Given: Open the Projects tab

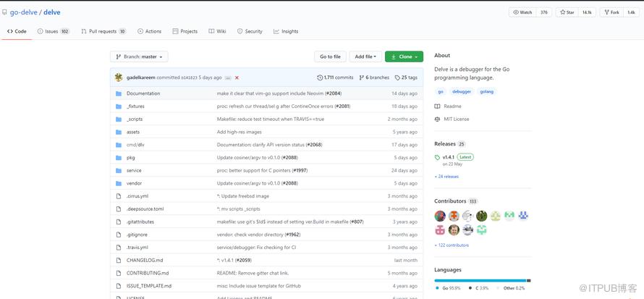Looking at the screenshot, I should click(185, 31).
